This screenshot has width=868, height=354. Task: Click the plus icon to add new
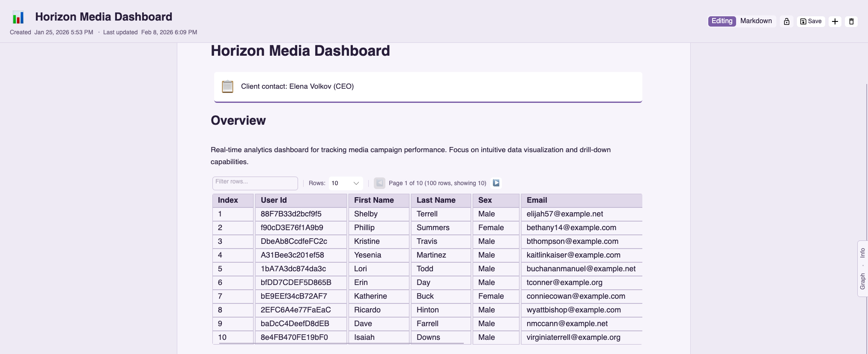[x=835, y=21]
